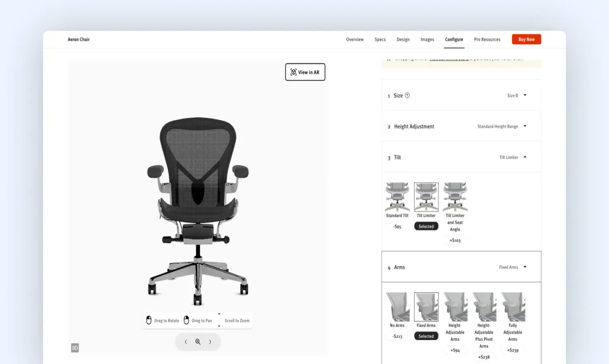Choose the No Arms option

397,310
